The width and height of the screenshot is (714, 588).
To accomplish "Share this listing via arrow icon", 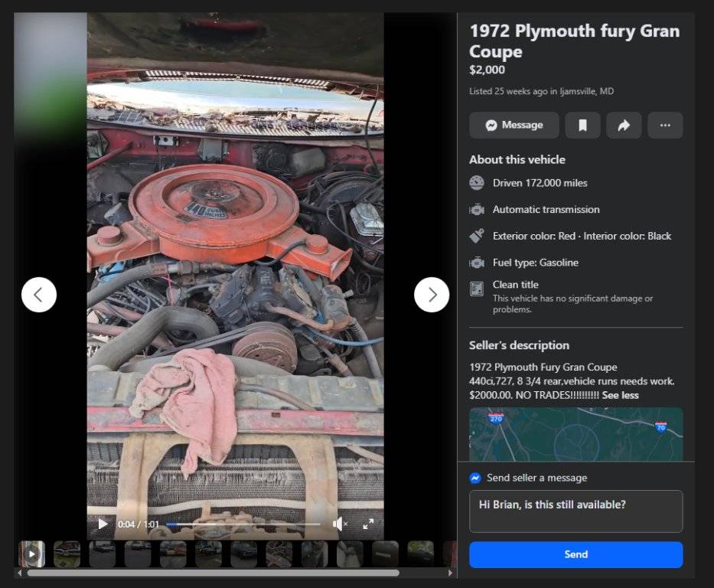I will [x=624, y=126].
